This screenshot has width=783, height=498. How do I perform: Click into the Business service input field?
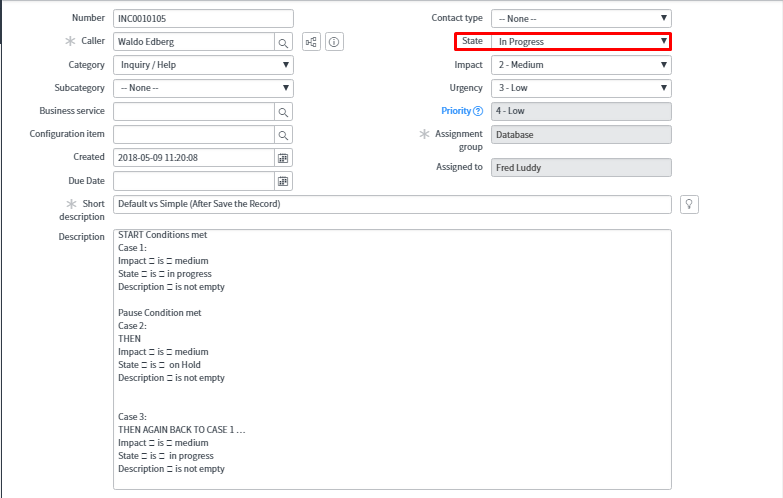coord(194,112)
